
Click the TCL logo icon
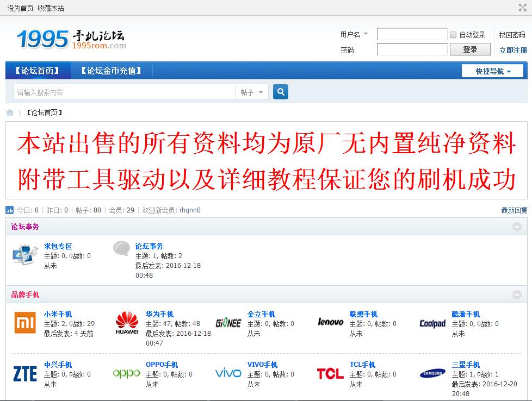(x=330, y=373)
